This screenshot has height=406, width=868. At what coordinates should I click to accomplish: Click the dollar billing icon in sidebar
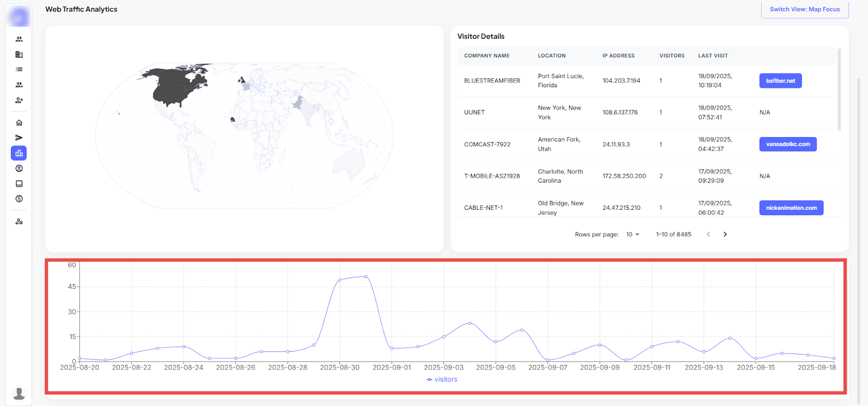(19, 199)
